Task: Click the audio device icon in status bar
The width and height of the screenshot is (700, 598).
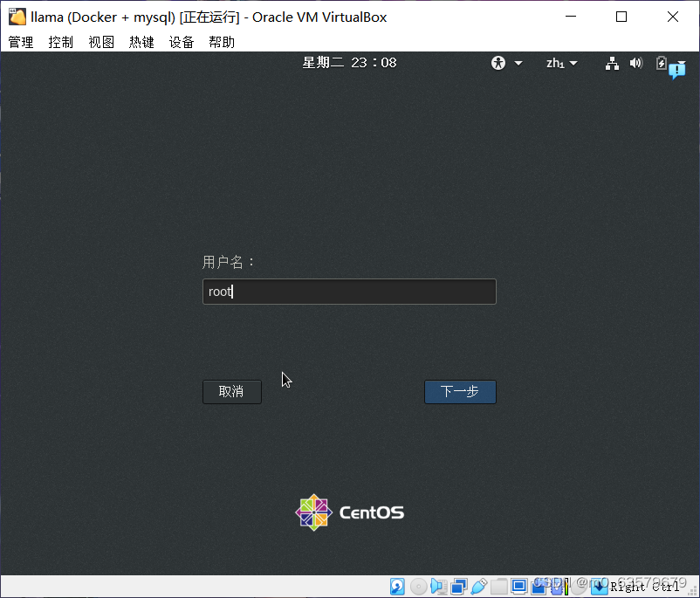Action: click(439, 586)
